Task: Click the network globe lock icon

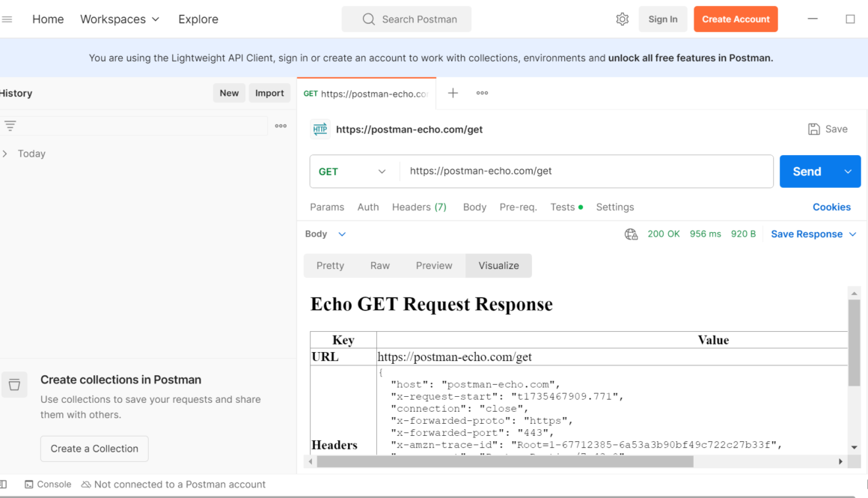Action: click(631, 234)
